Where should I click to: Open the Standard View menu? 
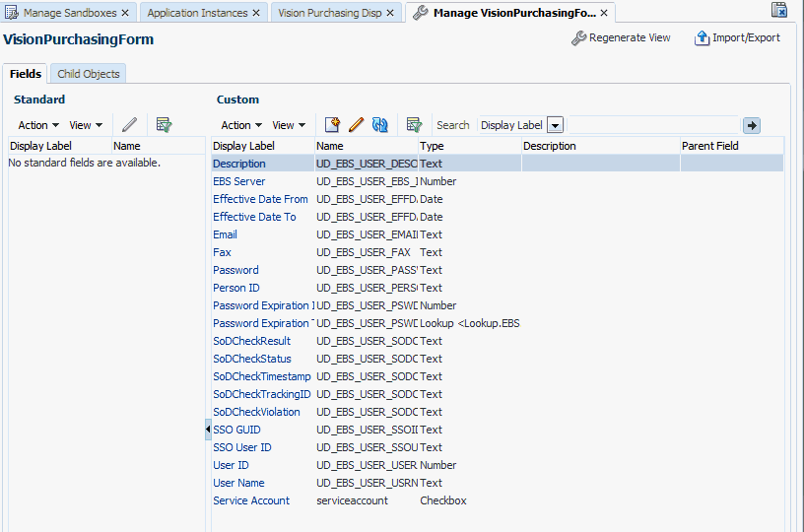tap(86, 125)
